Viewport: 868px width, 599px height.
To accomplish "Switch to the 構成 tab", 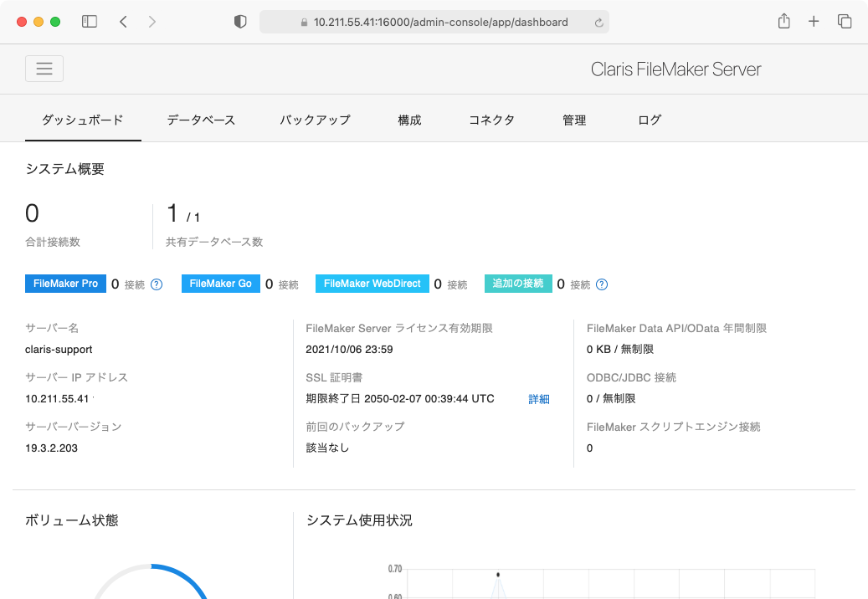I will pos(408,120).
